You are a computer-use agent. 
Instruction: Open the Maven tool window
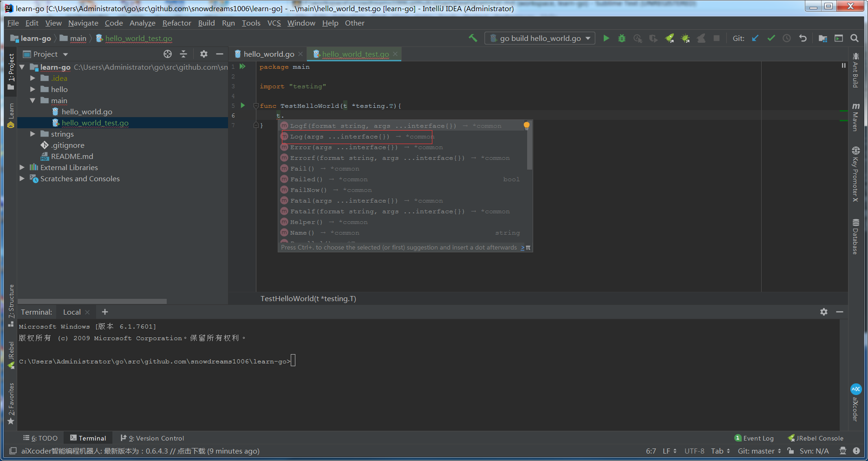[855, 117]
